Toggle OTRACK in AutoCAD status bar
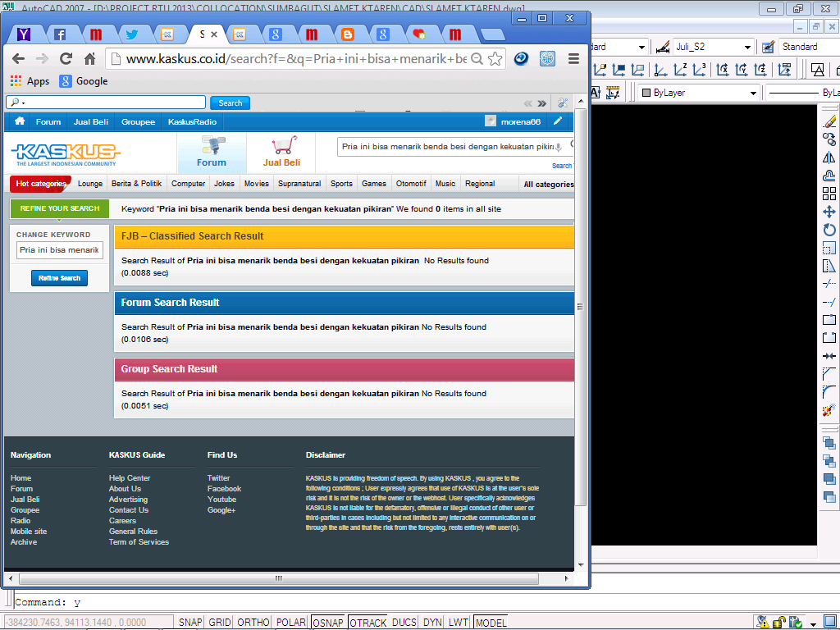The width and height of the screenshot is (840, 630). tap(368, 623)
